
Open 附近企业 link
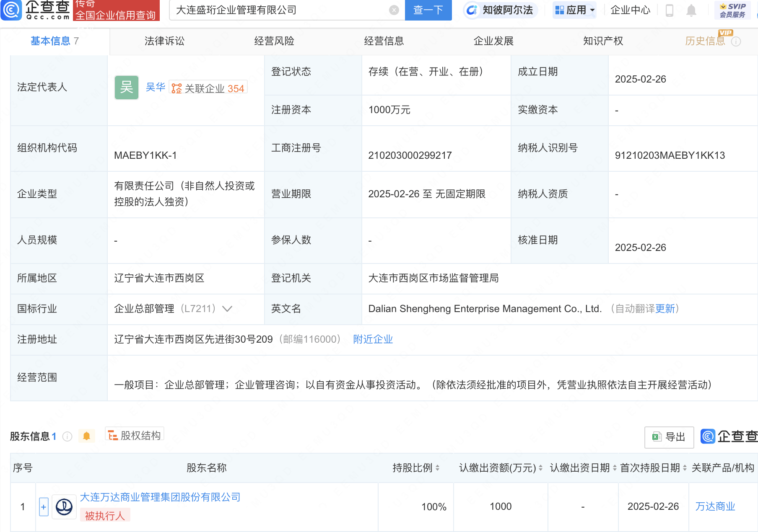[373, 339]
